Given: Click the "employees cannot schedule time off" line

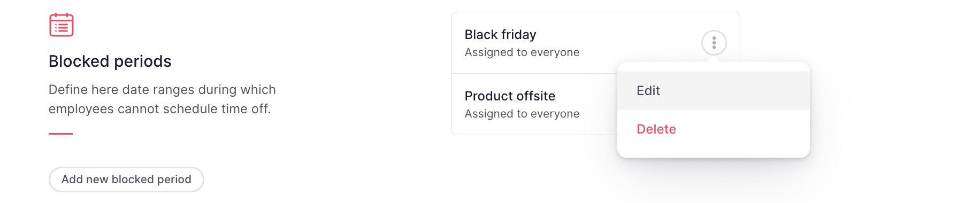Looking at the screenshot, I should (159, 109).
